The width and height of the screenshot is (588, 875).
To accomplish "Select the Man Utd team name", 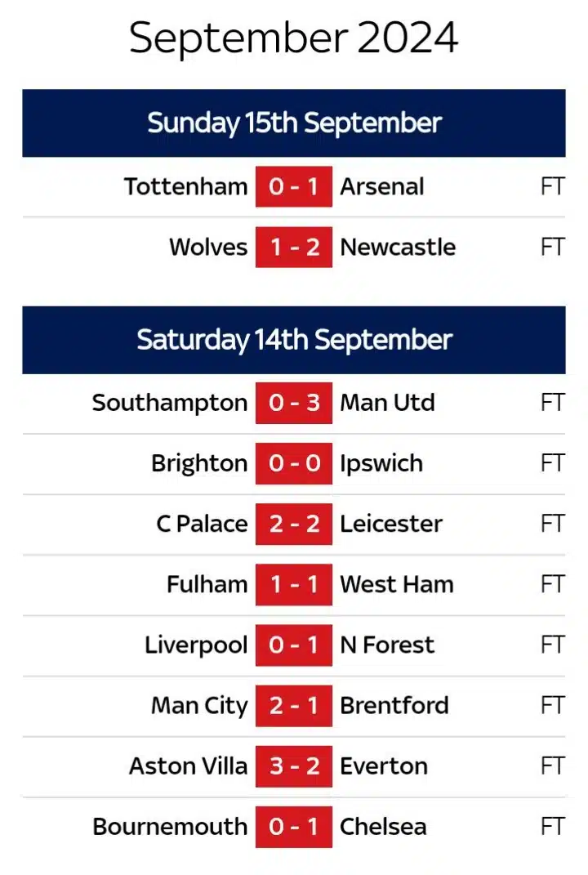I will [387, 403].
